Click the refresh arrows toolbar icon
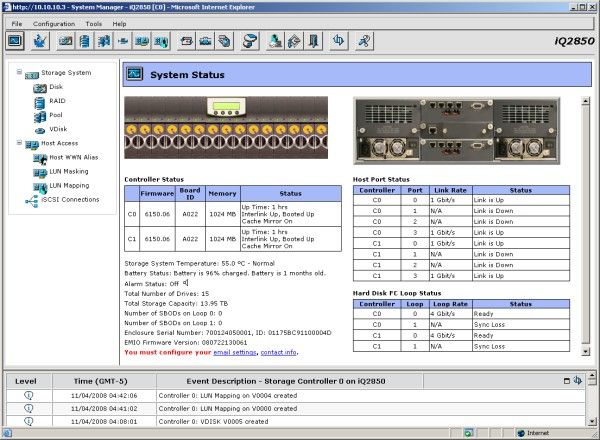The height and width of the screenshot is (440, 600). [x=339, y=41]
